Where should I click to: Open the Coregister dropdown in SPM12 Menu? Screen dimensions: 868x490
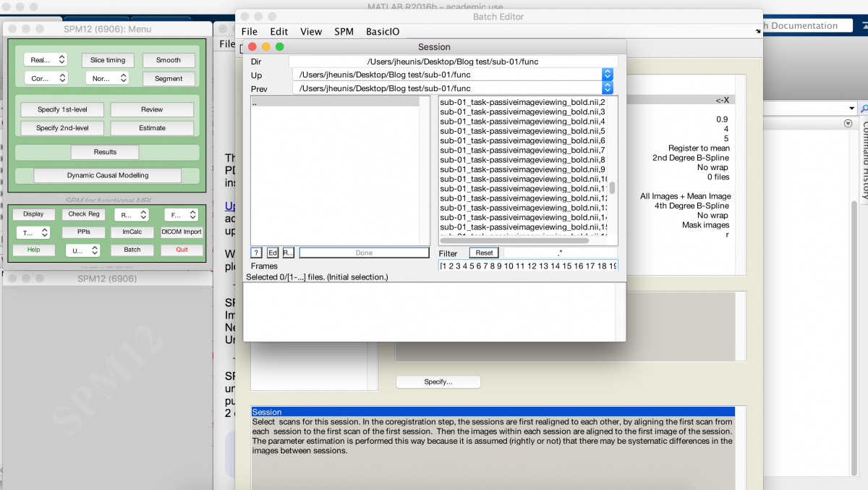[x=46, y=78]
